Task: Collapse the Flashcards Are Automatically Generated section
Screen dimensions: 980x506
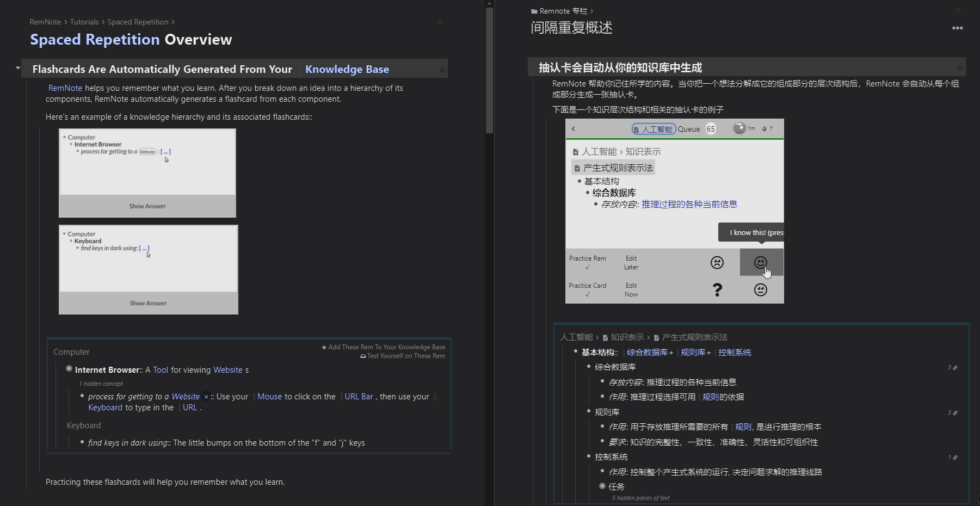Action: coord(18,68)
